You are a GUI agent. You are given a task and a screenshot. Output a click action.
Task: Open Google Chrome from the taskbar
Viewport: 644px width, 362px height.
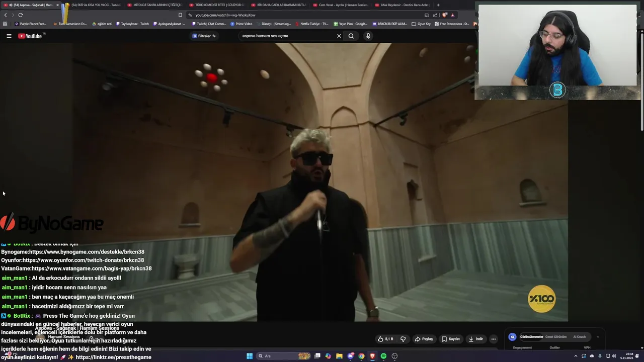pos(361,356)
